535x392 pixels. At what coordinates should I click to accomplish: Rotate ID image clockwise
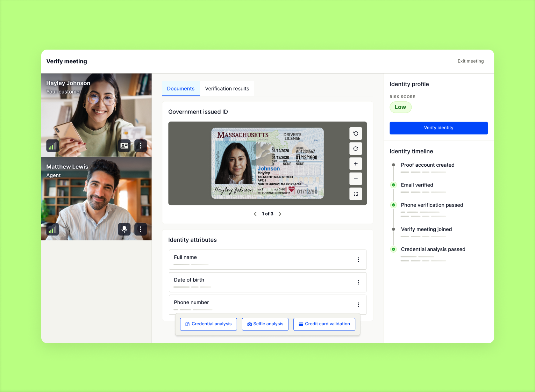356,148
